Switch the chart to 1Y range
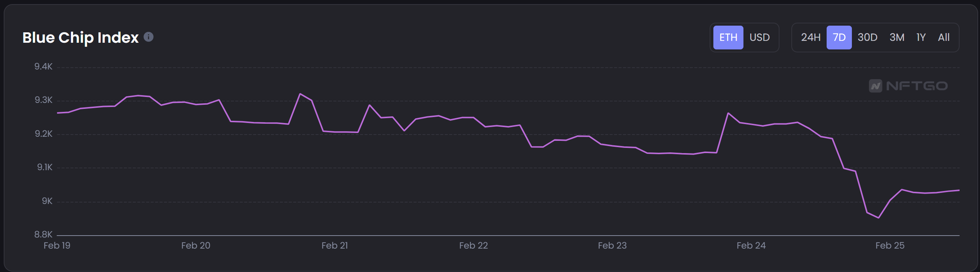This screenshot has width=980, height=272. [x=921, y=37]
